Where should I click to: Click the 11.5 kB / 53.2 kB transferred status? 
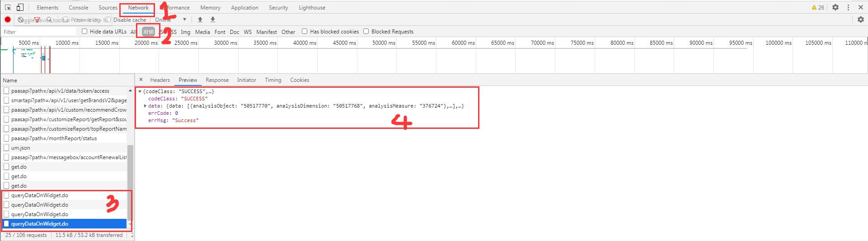(x=89, y=235)
